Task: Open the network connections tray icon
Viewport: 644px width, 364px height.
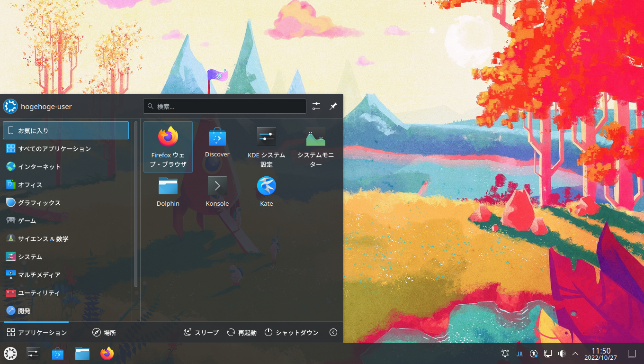Action: (548, 354)
